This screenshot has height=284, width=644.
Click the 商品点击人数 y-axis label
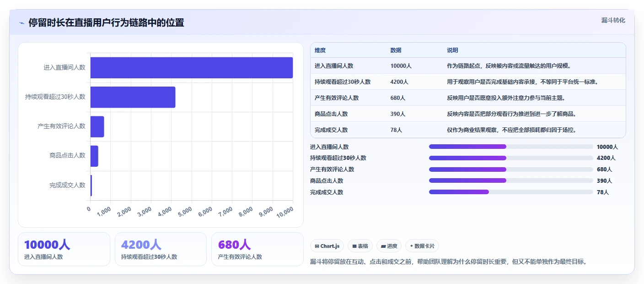coord(67,156)
